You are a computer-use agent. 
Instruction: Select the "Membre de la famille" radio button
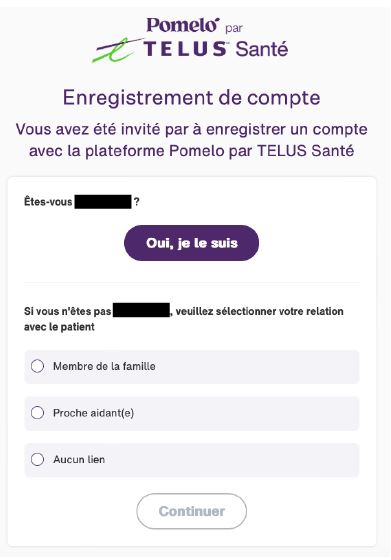tap(37, 366)
